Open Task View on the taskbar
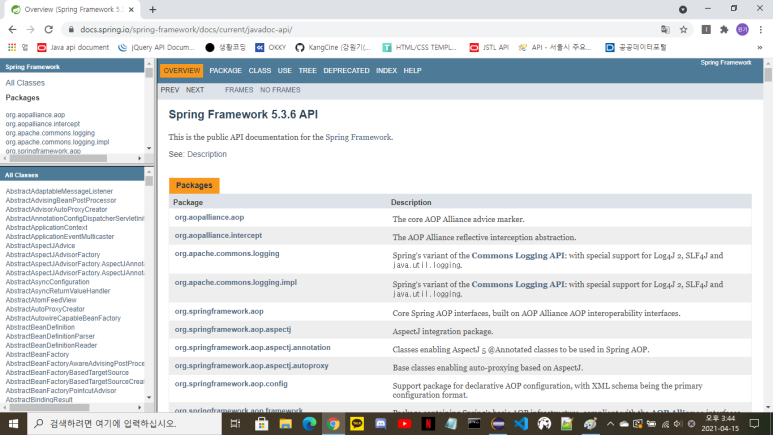This screenshot has height=435, width=773. 235,424
